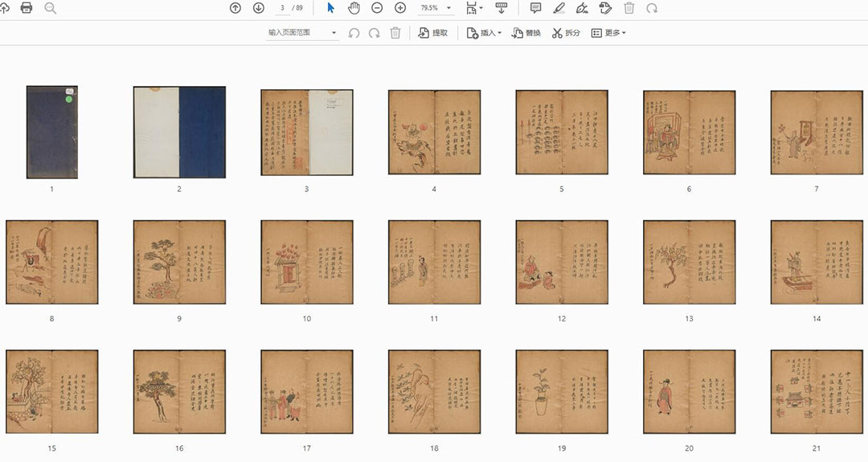Select page 10 thumbnail

[x=306, y=262]
